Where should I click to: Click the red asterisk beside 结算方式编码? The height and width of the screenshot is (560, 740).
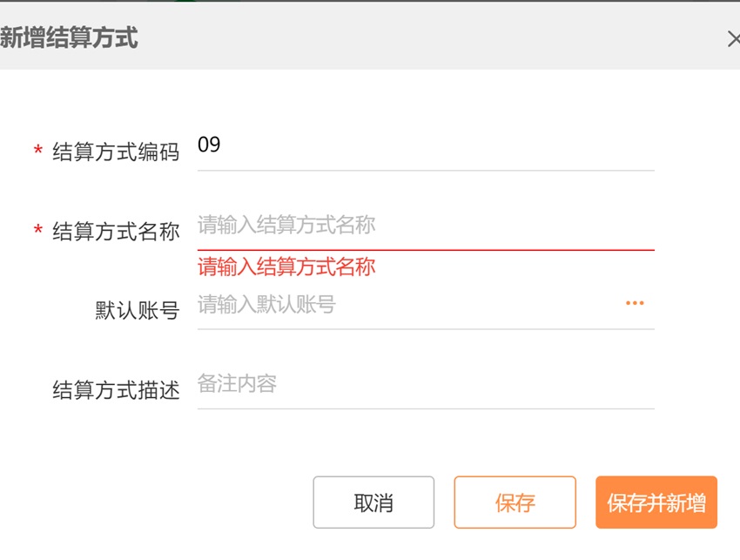click(37, 152)
